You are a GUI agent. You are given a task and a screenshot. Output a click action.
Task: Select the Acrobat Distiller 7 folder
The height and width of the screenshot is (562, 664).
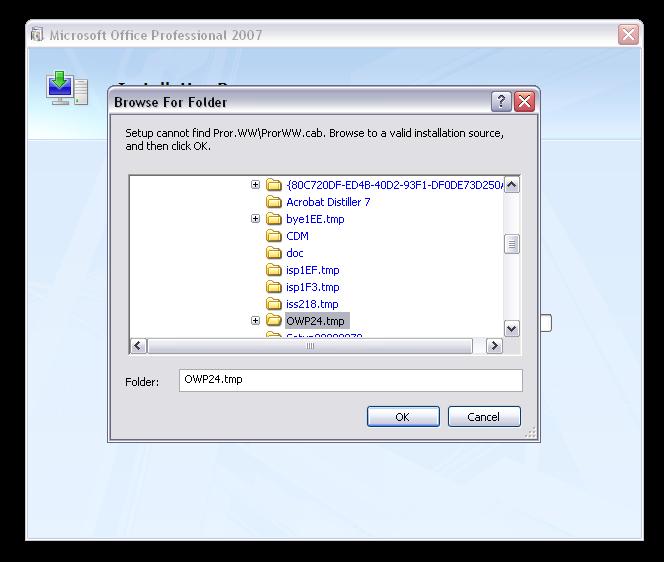[x=328, y=202]
